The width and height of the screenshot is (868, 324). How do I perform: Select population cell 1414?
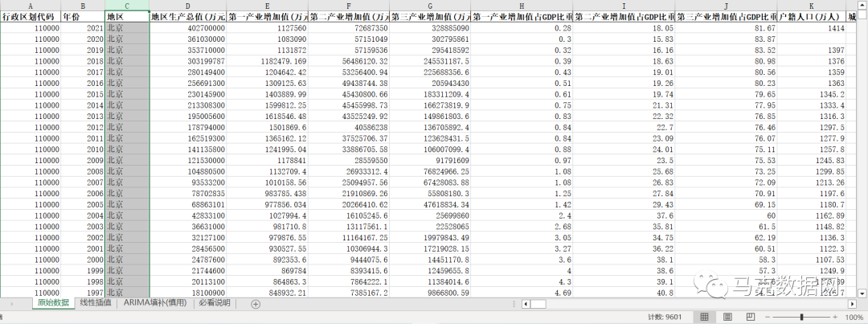coord(812,27)
